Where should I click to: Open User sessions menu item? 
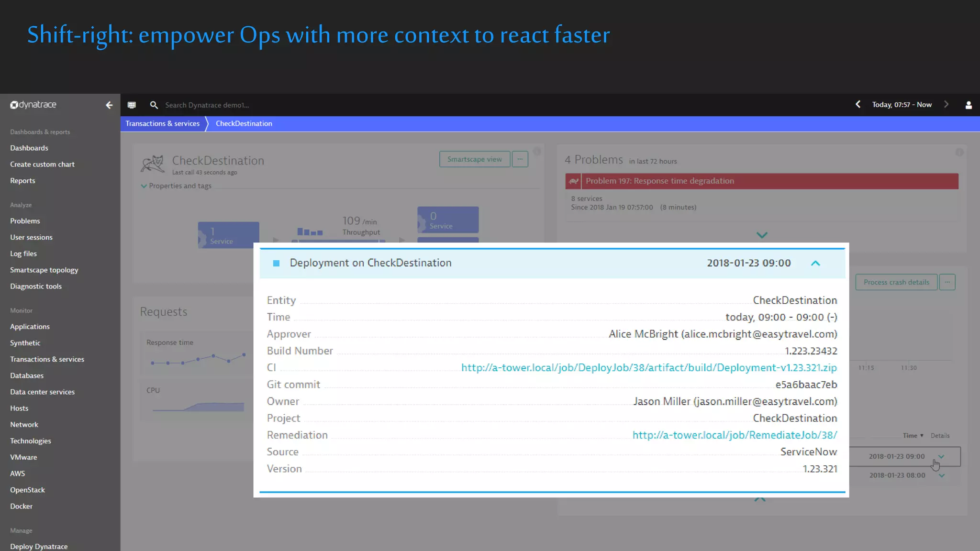[x=31, y=237]
